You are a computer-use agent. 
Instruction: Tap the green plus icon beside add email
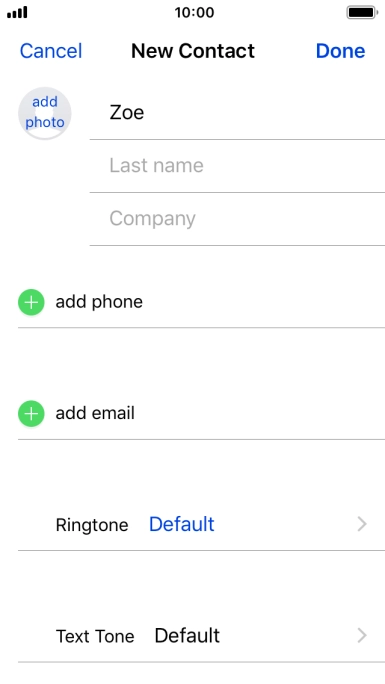pos(31,414)
